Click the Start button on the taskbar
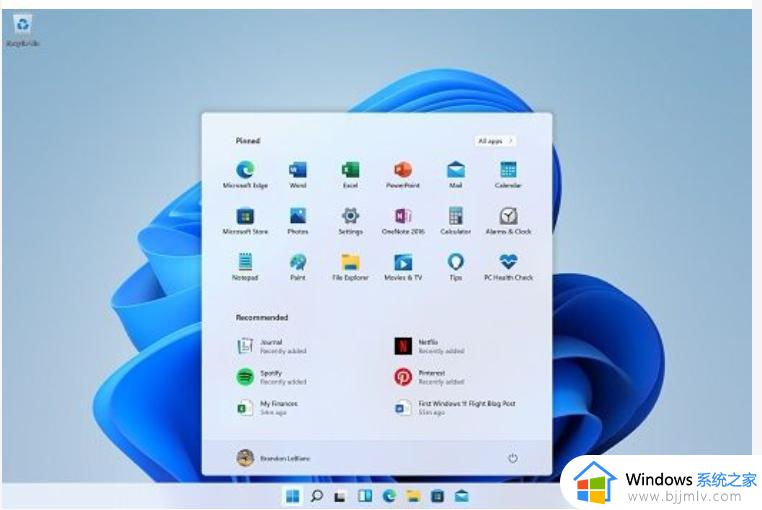The height and width of the screenshot is (510, 762). 293,496
